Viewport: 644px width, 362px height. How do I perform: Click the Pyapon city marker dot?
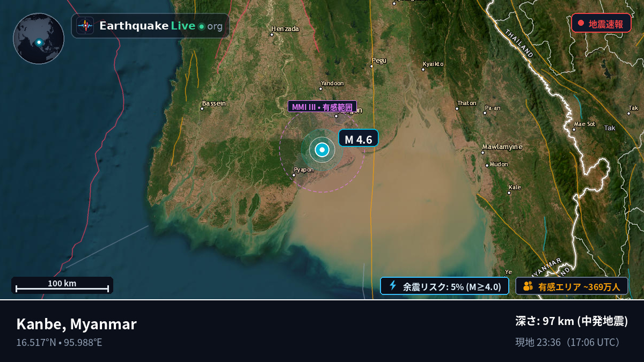pyautogui.click(x=294, y=175)
